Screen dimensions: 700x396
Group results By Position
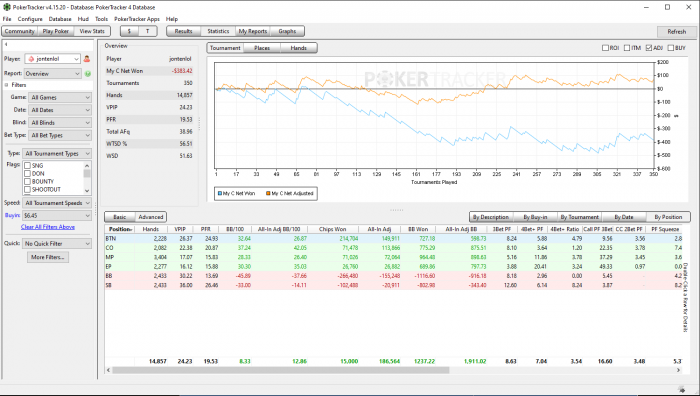point(668,217)
